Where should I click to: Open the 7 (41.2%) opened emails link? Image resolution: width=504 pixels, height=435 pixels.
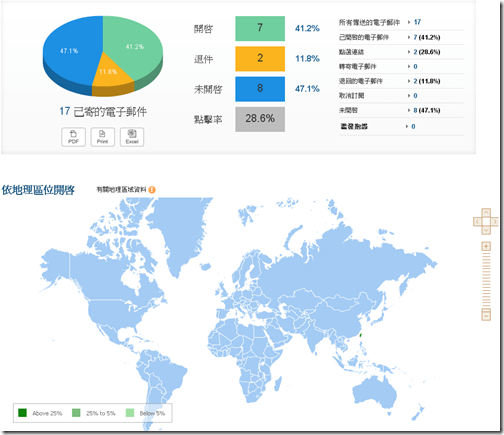[427, 37]
